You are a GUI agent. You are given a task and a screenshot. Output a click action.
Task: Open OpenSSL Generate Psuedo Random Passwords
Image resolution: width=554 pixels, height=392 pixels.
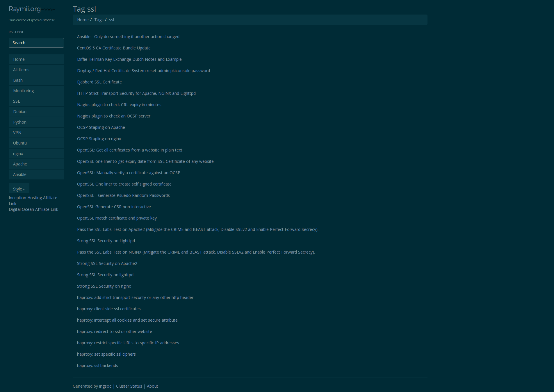123,195
